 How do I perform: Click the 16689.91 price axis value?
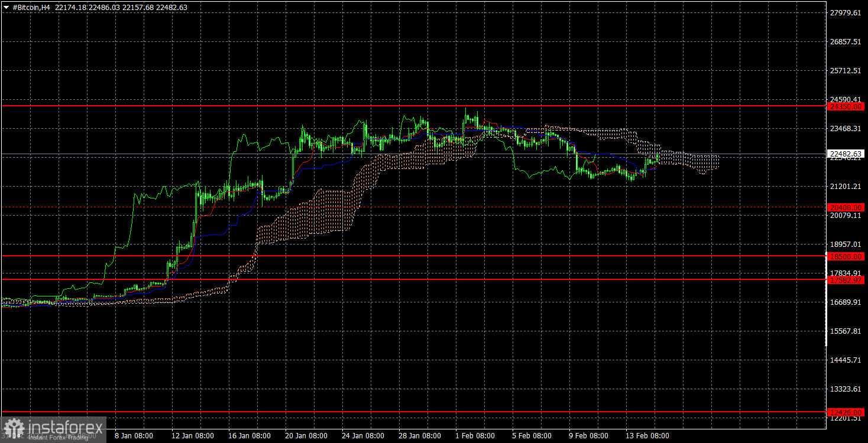click(x=847, y=302)
